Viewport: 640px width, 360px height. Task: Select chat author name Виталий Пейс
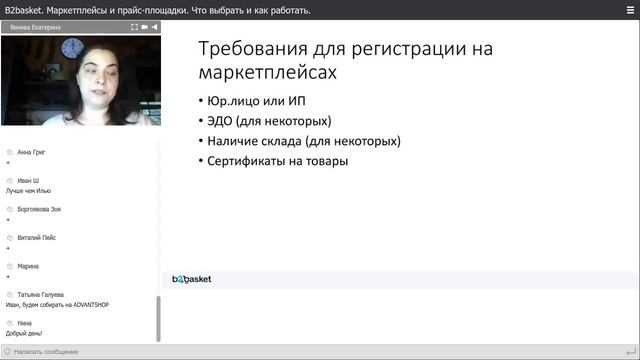36,238
